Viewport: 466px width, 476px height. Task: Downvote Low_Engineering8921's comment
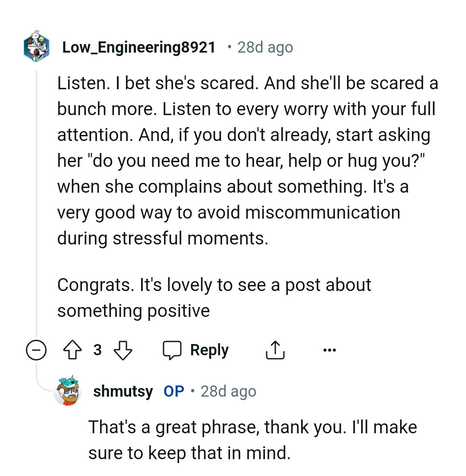(x=123, y=351)
